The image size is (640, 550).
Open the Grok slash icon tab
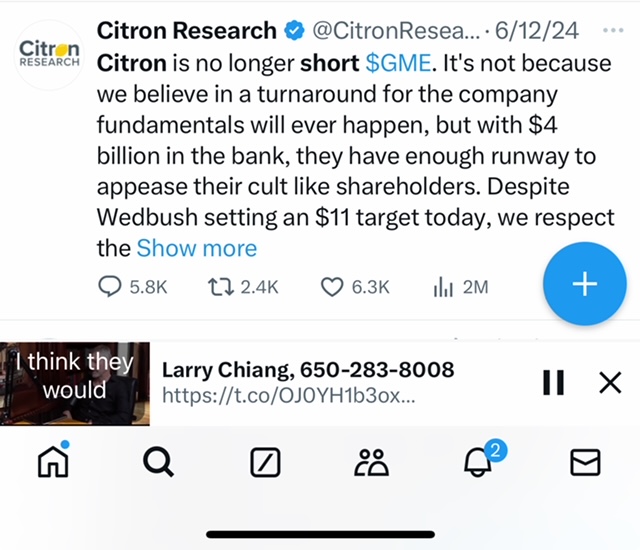point(265,461)
